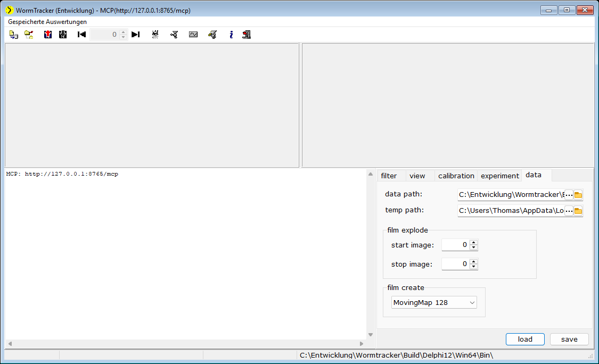Click the log panel scroll-down arrow
This screenshot has height=364, width=599.
coord(371,335)
